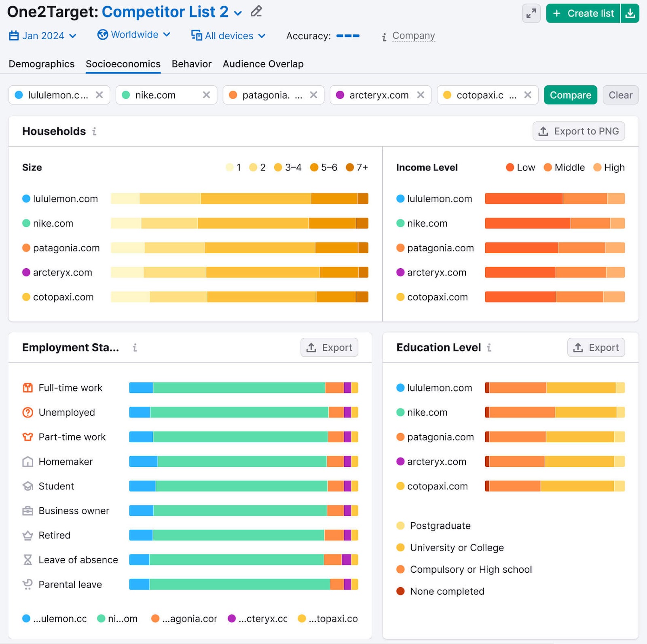This screenshot has width=647, height=644.
Task: Click the Full-time work briefcase icon
Action: tap(27, 388)
